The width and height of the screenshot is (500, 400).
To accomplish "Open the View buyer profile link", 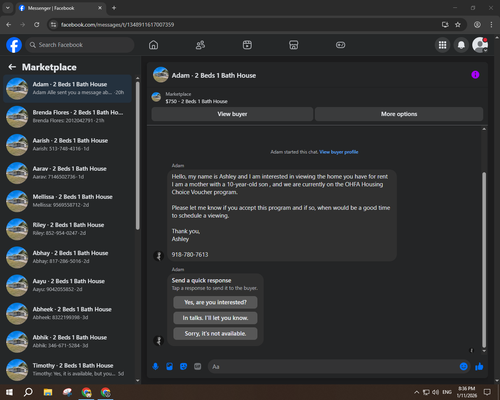I will [x=339, y=152].
